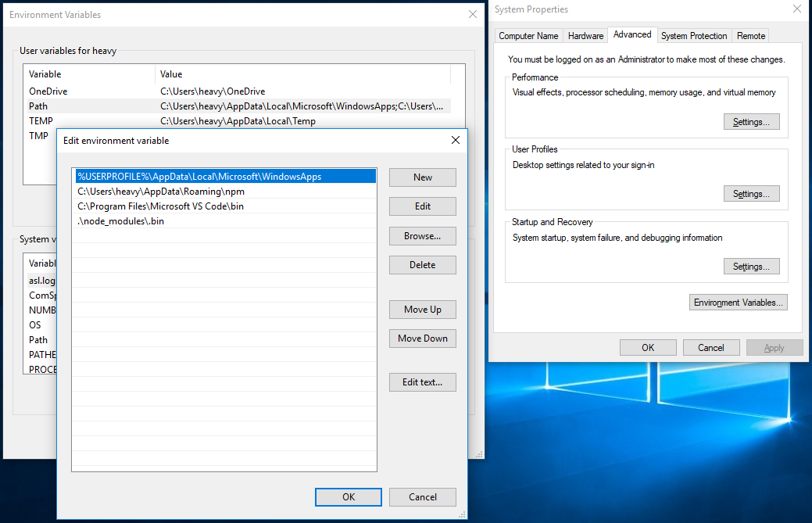Open Startup and Recovery Settings...

point(751,266)
